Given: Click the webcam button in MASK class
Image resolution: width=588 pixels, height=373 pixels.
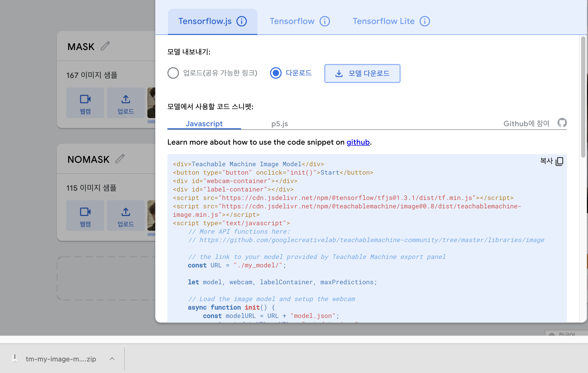Looking at the screenshot, I should 85,103.
